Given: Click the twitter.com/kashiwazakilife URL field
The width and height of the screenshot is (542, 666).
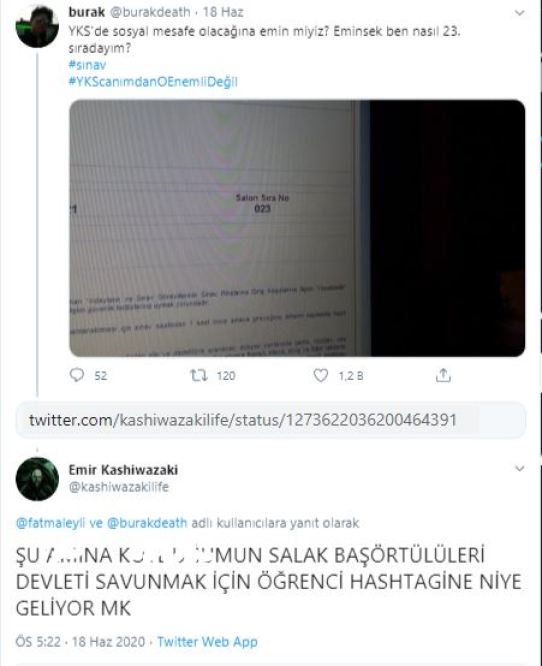Looking at the screenshot, I should tap(271, 420).
